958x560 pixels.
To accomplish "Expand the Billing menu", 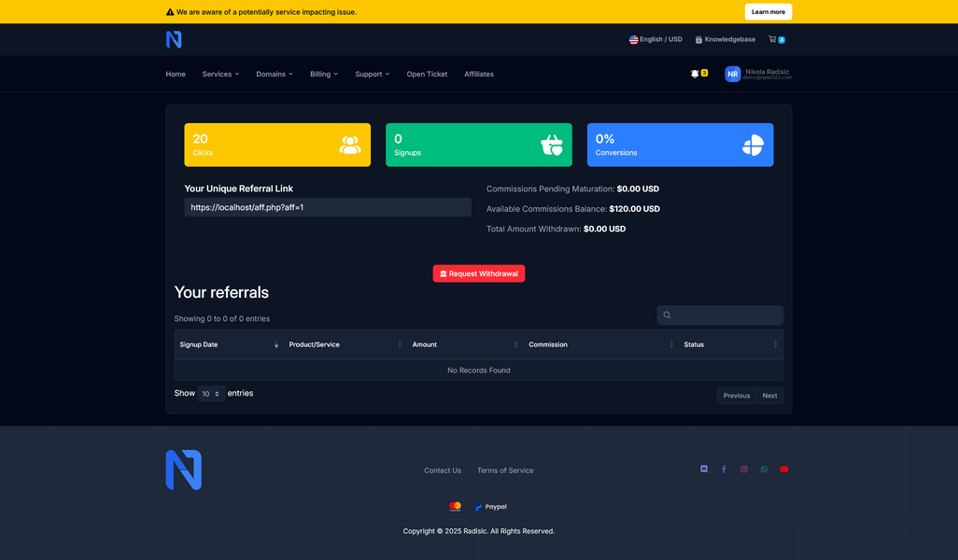I will pyautogui.click(x=324, y=74).
